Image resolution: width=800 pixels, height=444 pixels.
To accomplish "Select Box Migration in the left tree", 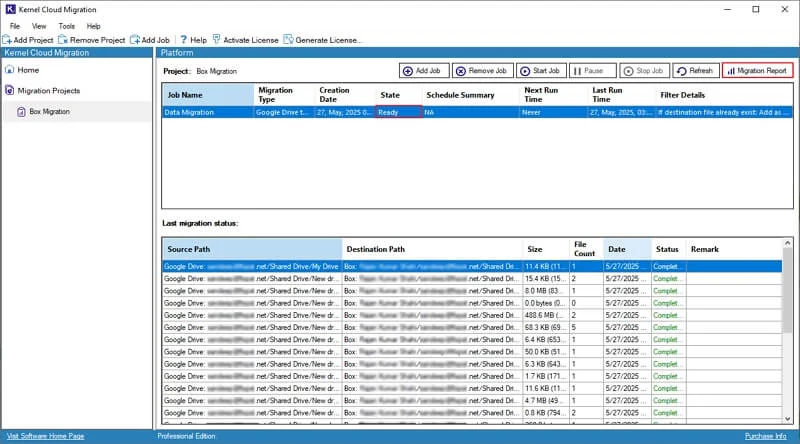I will pyautogui.click(x=49, y=111).
